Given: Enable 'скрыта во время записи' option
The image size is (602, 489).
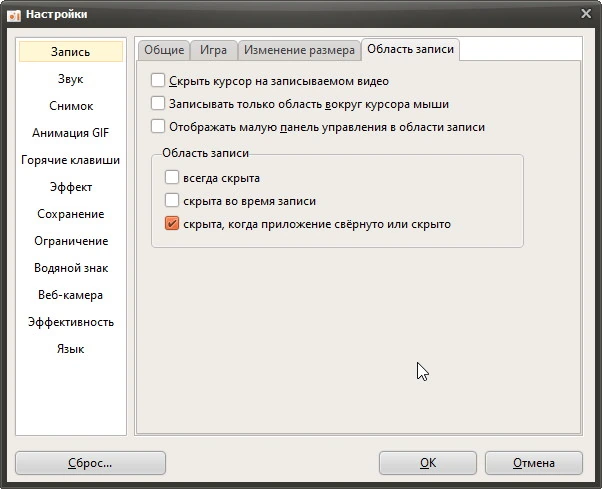Looking at the screenshot, I should click(172, 200).
